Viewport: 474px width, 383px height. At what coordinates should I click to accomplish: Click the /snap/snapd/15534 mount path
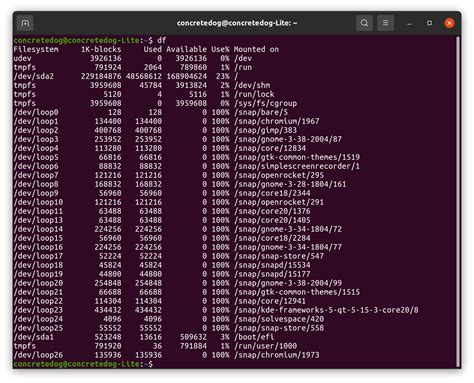(272, 265)
